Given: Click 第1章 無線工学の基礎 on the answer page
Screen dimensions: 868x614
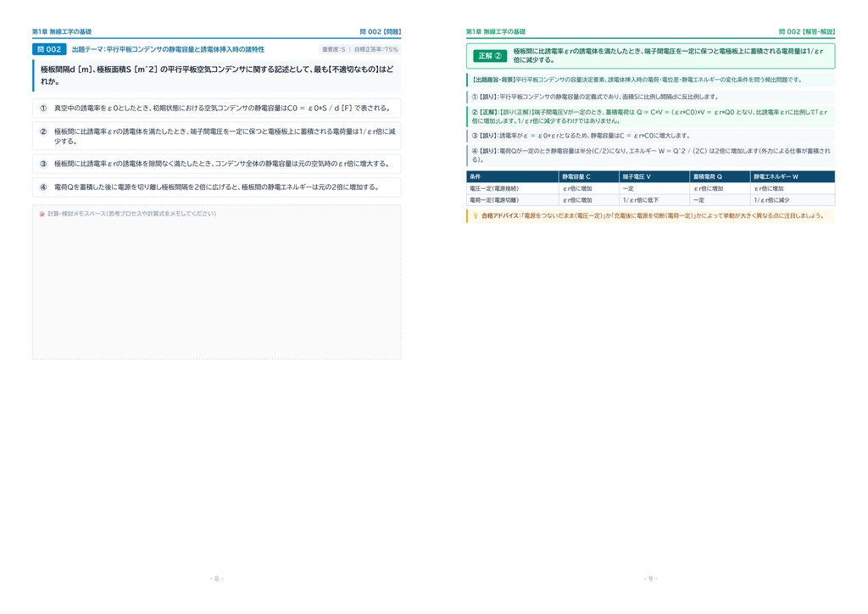Looking at the screenshot, I should [x=496, y=31].
